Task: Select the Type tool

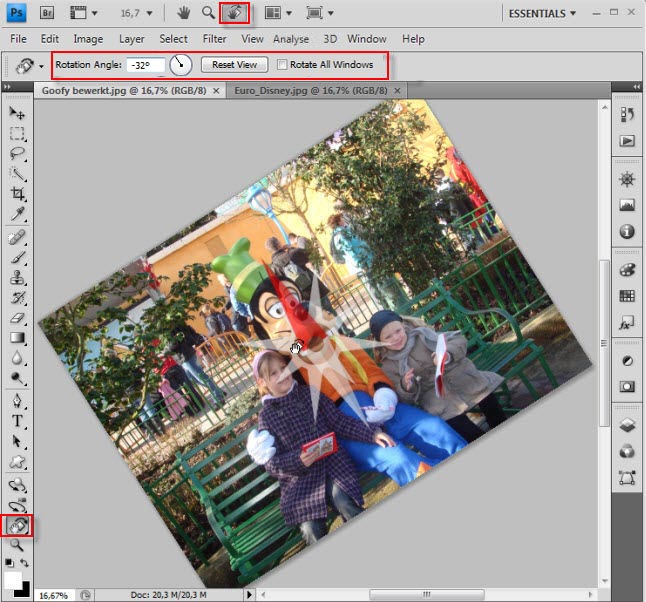Action: tap(17, 421)
